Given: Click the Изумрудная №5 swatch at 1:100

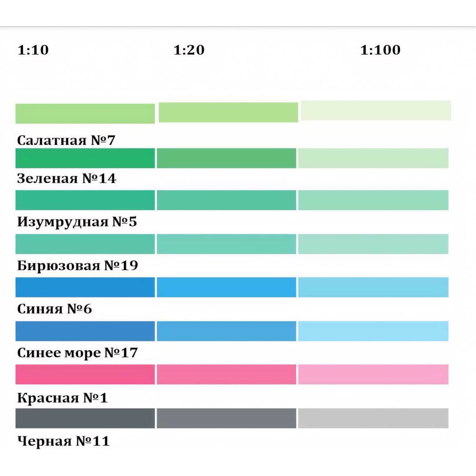Looking at the screenshot, I should click(x=373, y=200).
